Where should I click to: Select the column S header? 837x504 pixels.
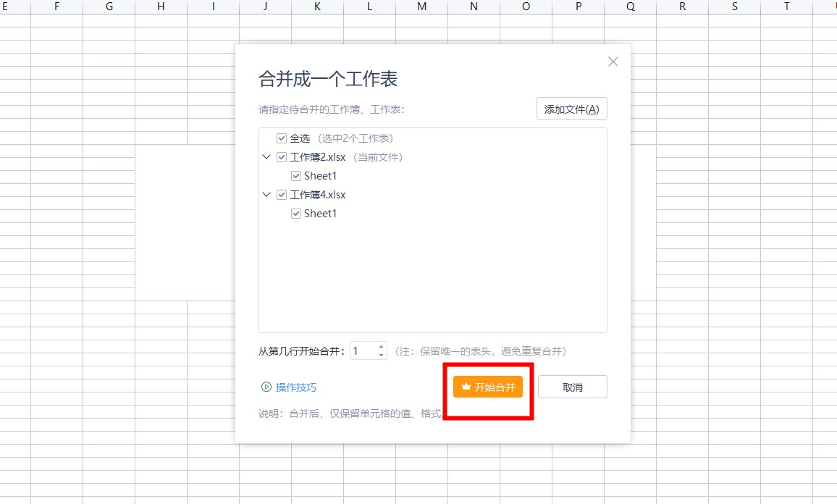735,7
